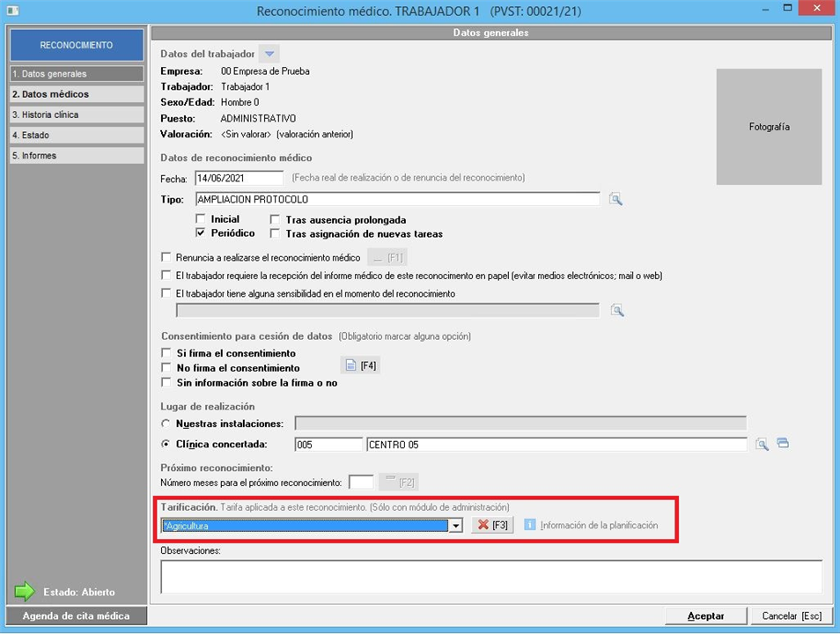
Task: Click the magnifier icon beside Clínica concertada
Action: [763, 444]
